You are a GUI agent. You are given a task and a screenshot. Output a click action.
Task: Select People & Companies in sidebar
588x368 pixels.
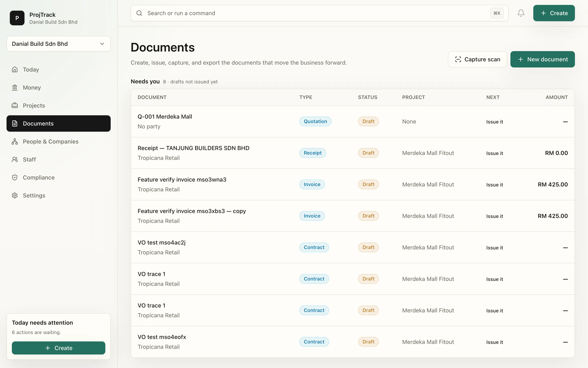tap(59, 142)
